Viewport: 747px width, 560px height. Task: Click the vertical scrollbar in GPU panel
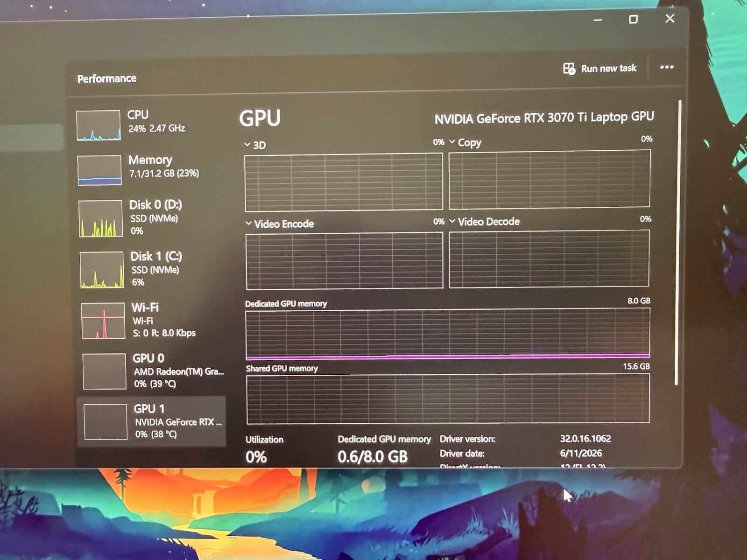(x=678, y=243)
